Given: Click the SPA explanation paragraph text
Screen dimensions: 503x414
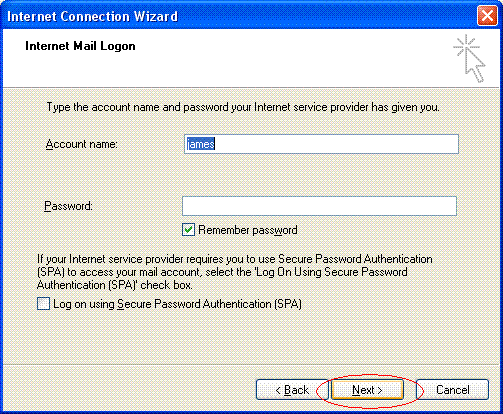Looking at the screenshot, I should (x=235, y=272).
